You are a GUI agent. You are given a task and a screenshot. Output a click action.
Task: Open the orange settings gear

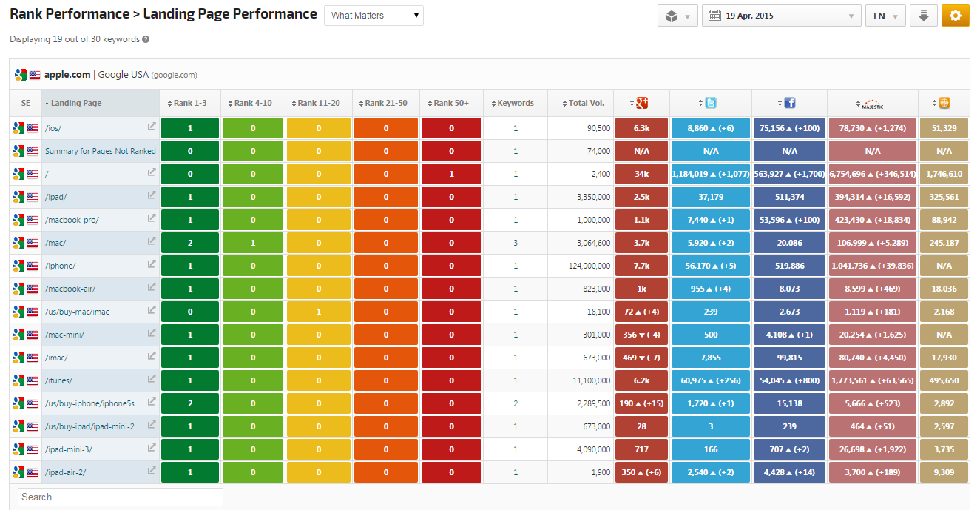click(x=955, y=16)
